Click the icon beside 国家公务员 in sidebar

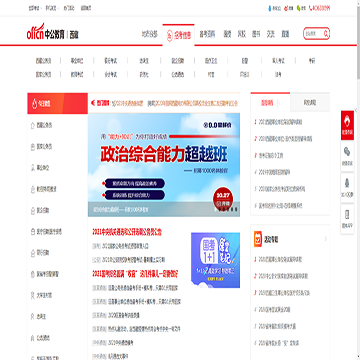pyautogui.click(x=33, y=147)
